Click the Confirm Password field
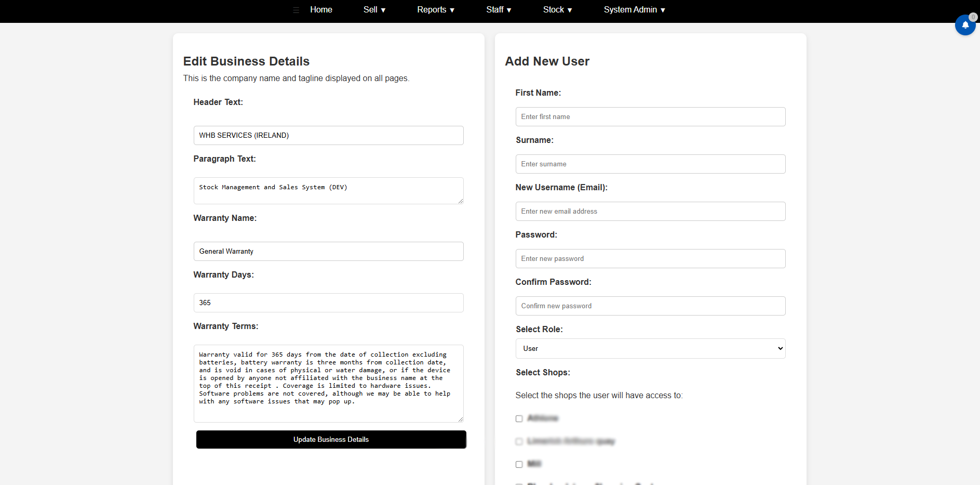Screen dimensions: 980x485 650,306
